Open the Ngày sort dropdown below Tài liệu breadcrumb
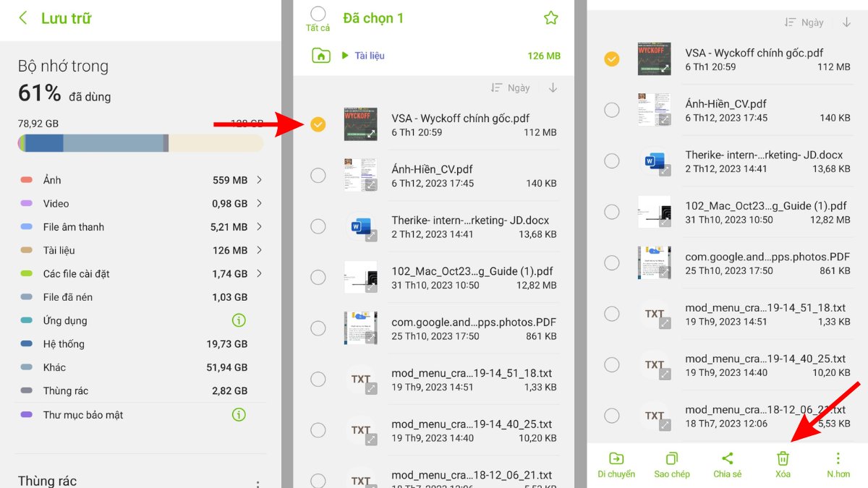This screenshot has width=868, height=488. [x=511, y=87]
